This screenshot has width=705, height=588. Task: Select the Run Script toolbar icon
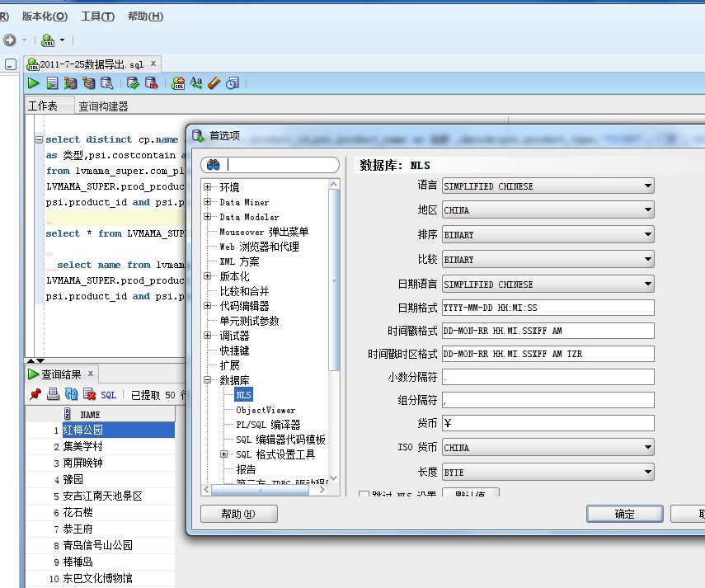(x=53, y=82)
